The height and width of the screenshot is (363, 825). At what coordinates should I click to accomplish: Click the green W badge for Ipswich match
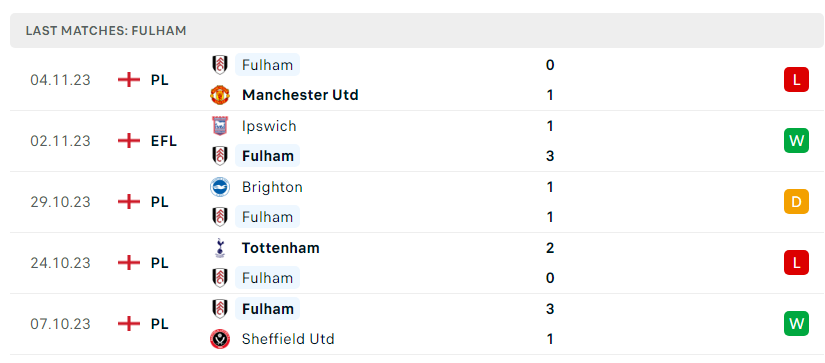coord(796,141)
